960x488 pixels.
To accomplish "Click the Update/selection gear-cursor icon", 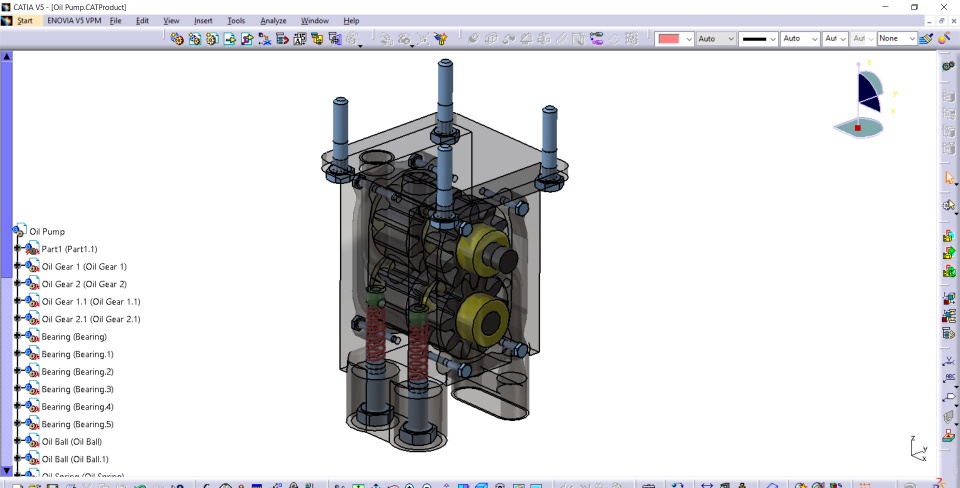I will tap(949, 205).
